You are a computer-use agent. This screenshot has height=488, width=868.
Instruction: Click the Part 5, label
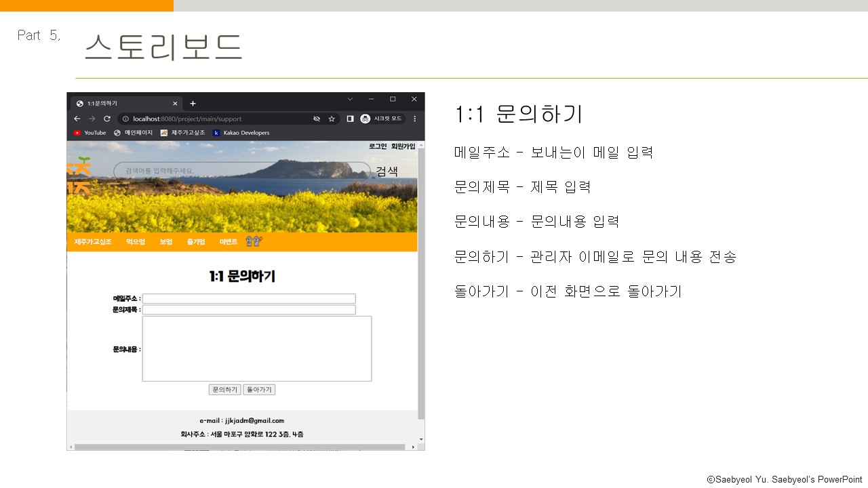coord(39,36)
